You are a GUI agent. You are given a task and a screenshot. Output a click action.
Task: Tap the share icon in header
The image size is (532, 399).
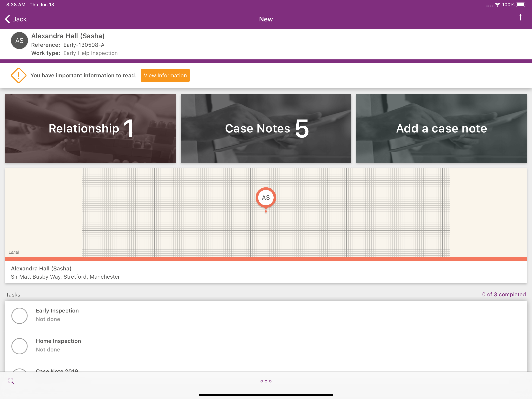point(520,19)
